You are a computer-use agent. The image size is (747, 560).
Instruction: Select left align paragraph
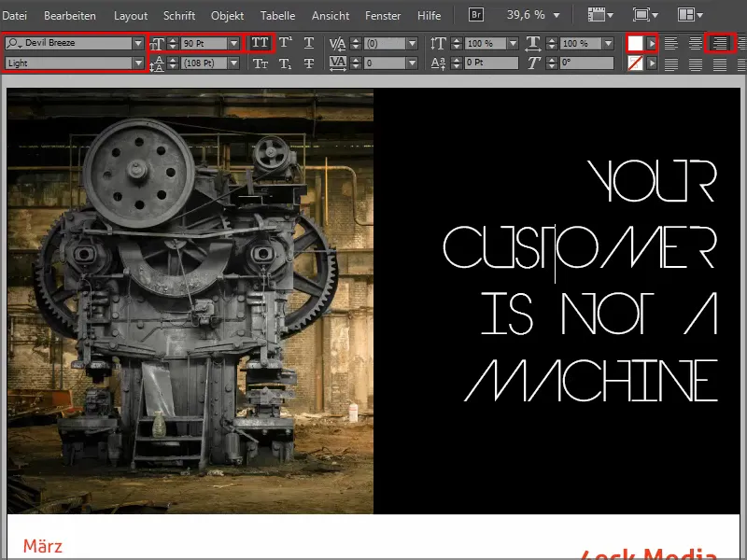(670, 43)
